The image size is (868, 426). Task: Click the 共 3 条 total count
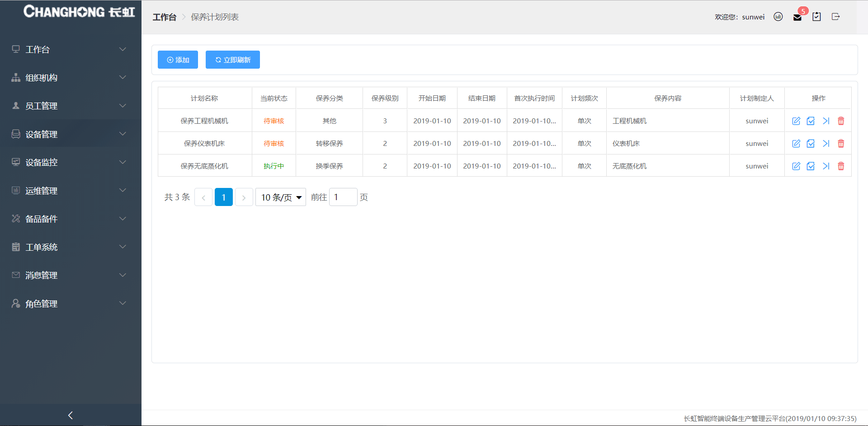177,197
